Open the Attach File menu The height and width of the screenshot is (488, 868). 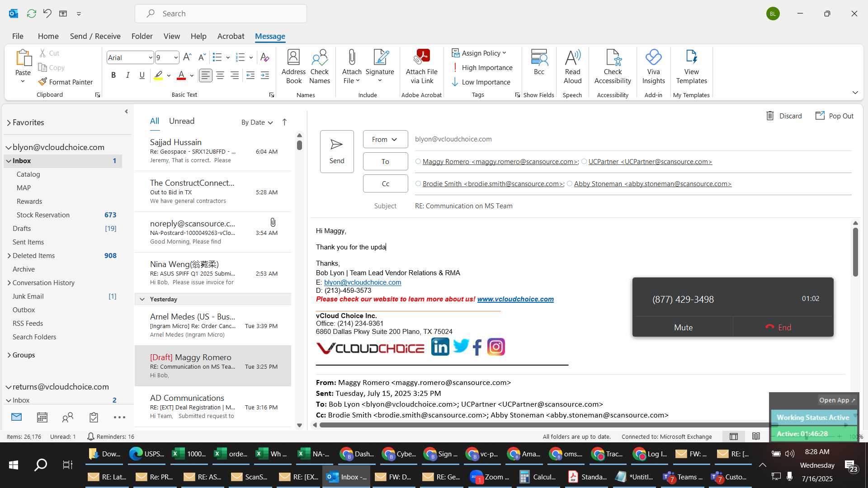tap(352, 66)
